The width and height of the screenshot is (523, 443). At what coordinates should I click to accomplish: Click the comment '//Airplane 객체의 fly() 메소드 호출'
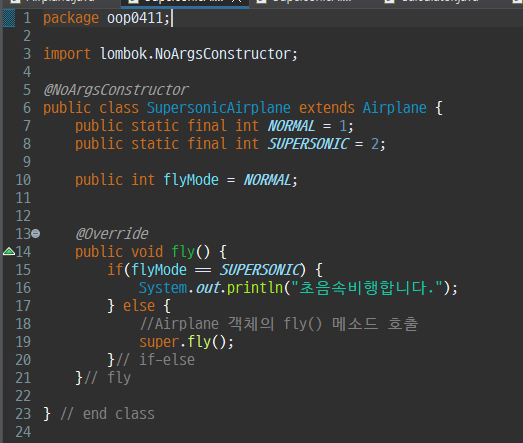click(x=279, y=324)
